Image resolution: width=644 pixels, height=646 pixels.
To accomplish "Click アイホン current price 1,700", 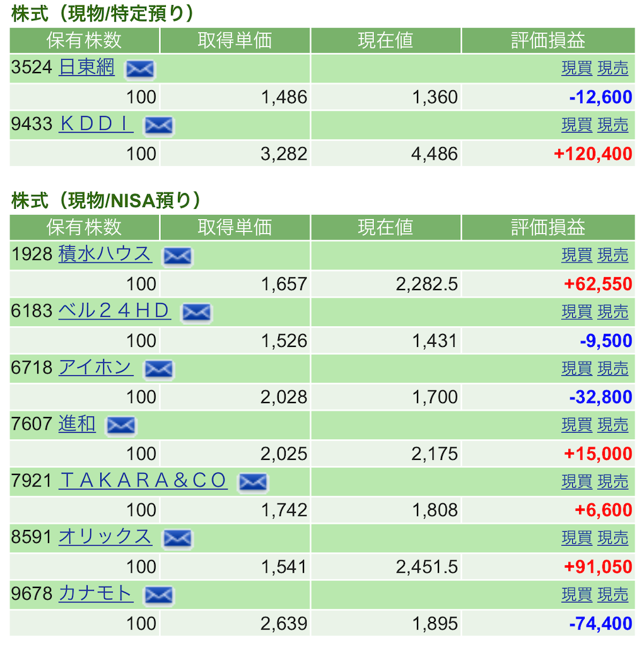I will (435, 397).
